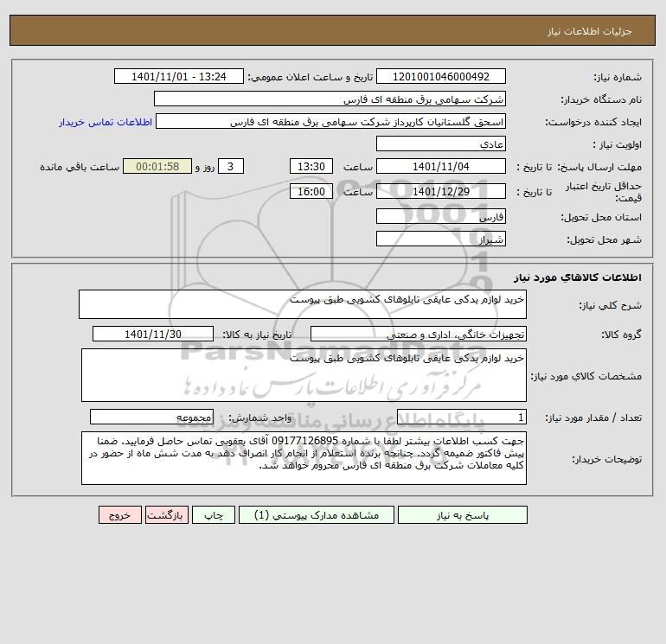Viewport: 666px width, 644px height.
Task: Click the requester field اسحق گلستانیان
Action: [331, 122]
